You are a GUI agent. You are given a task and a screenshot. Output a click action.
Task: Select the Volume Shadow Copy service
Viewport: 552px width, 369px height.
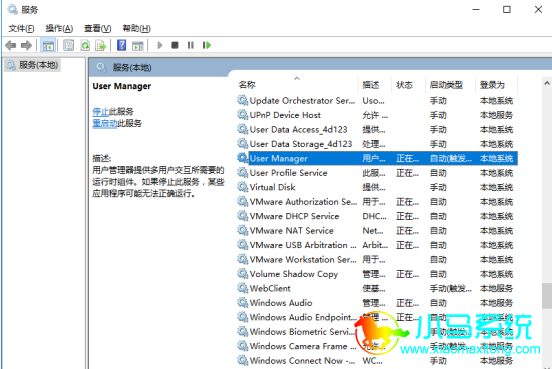click(377, 274)
